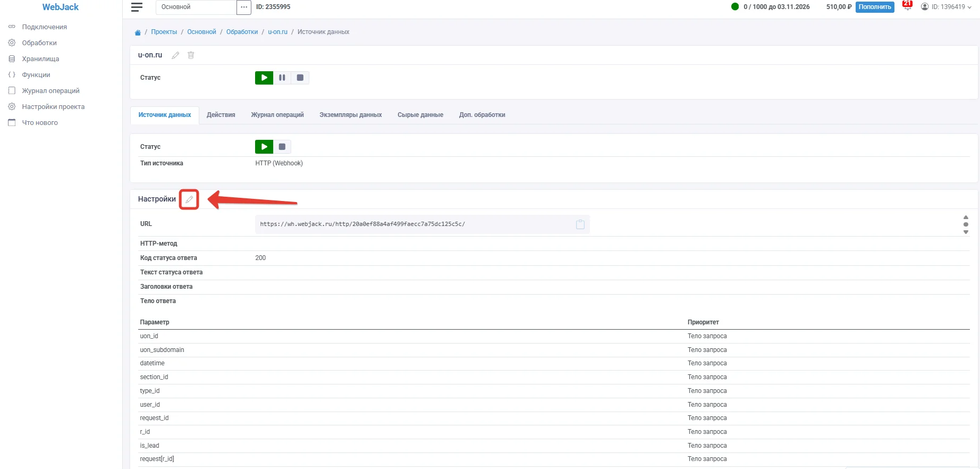Stop the u-on.ru processing status
Screen dimensions: 980x469
[x=300, y=78]
